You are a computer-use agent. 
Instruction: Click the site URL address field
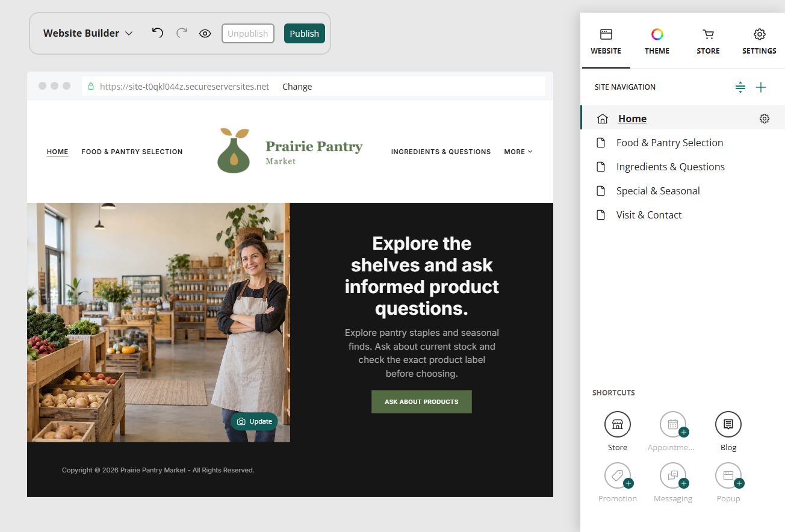[x=184, y=87]
